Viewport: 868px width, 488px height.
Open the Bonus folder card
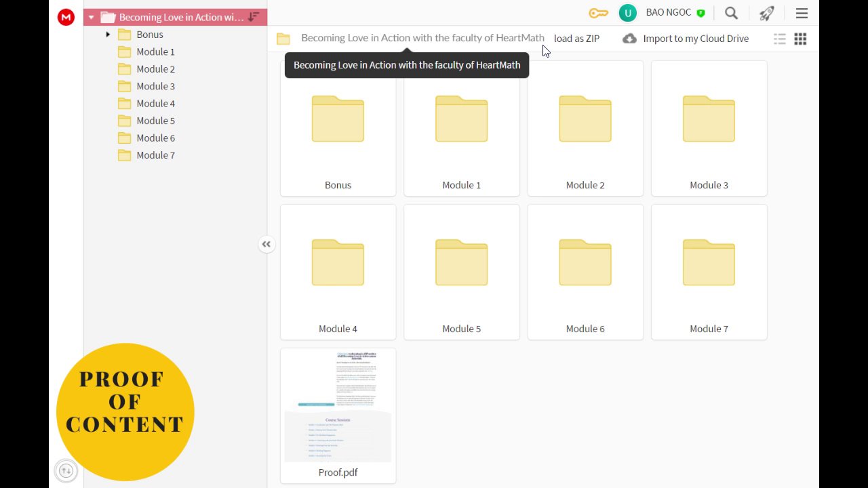point(338,128)
